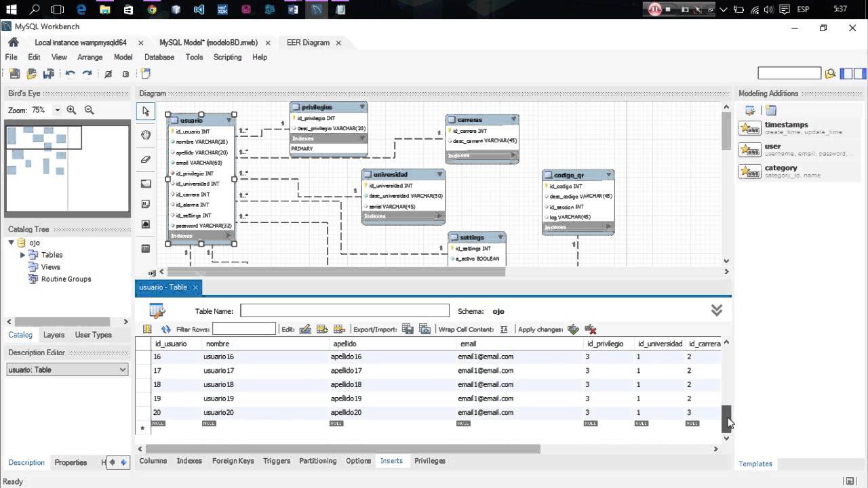Image resolution: width=868 pixels, height=488 pixels.
Task: Click the delete selected rows icon
Action: (340, 329)
